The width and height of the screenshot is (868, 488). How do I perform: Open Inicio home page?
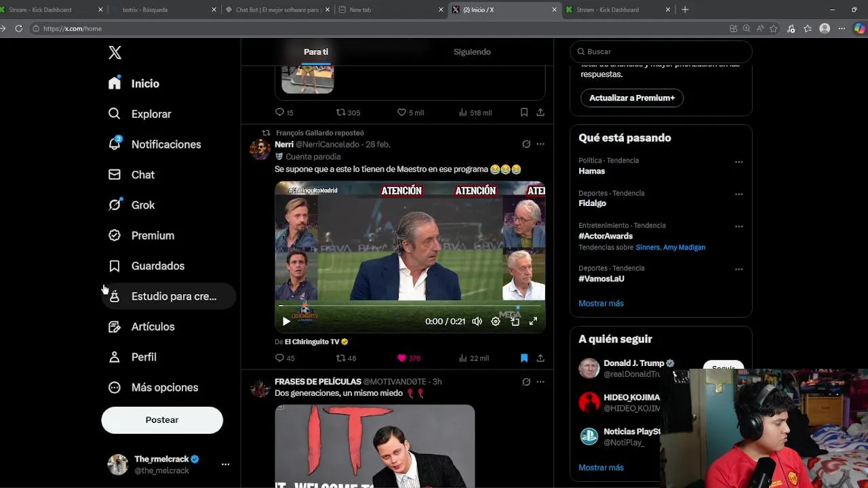tap(134, 83)
